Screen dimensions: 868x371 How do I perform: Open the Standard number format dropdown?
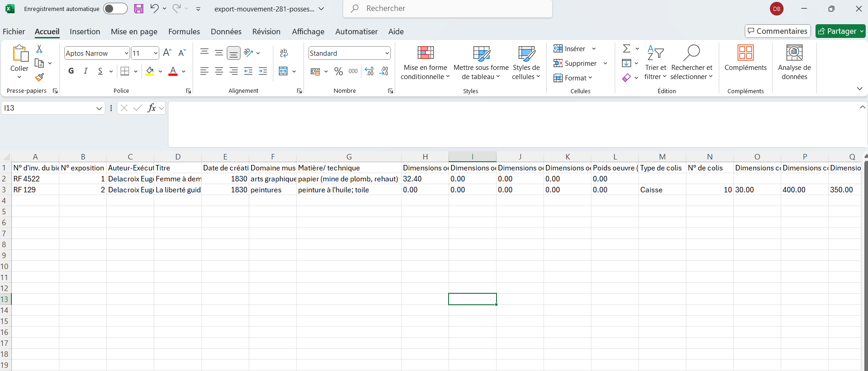(x=387, y=53)
